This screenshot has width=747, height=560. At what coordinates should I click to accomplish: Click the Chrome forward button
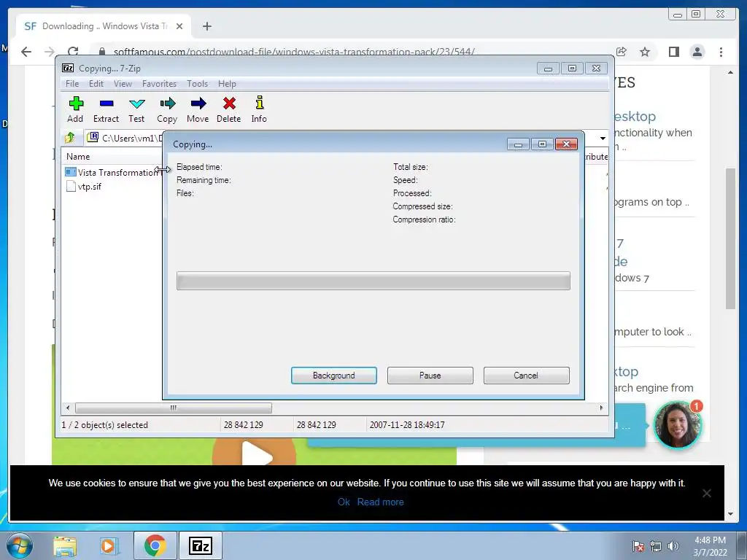[x=50, y=52]
